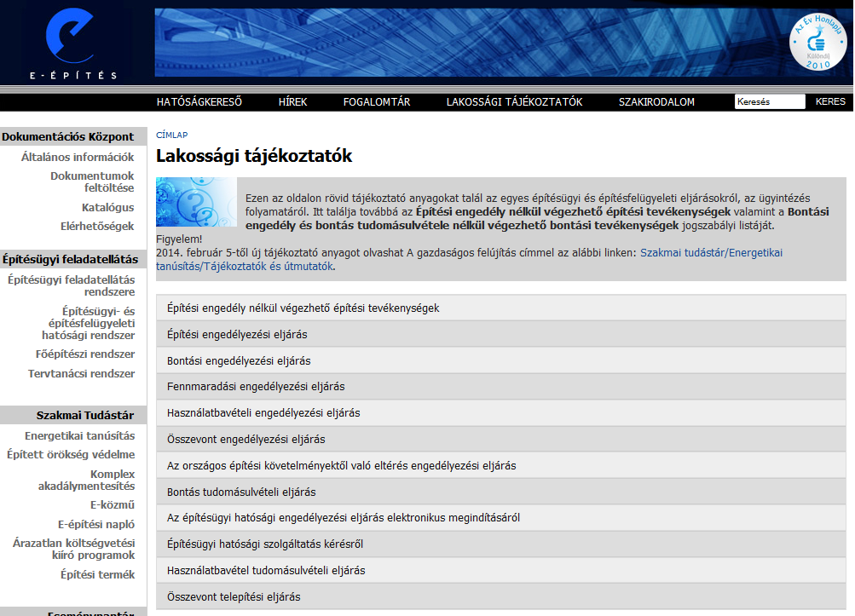
Task: Expand Használatbavétel tudomásulvételi eljárás row
Action: 500,570
